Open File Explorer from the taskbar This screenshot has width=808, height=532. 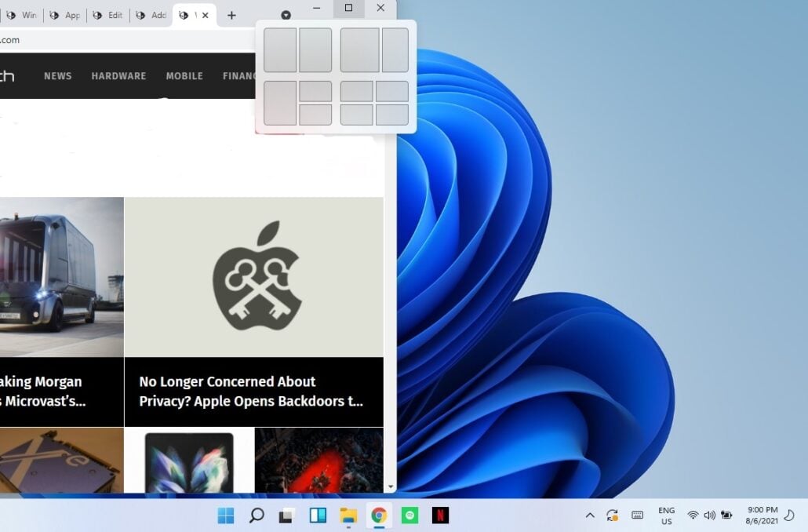tap(348, 516)
